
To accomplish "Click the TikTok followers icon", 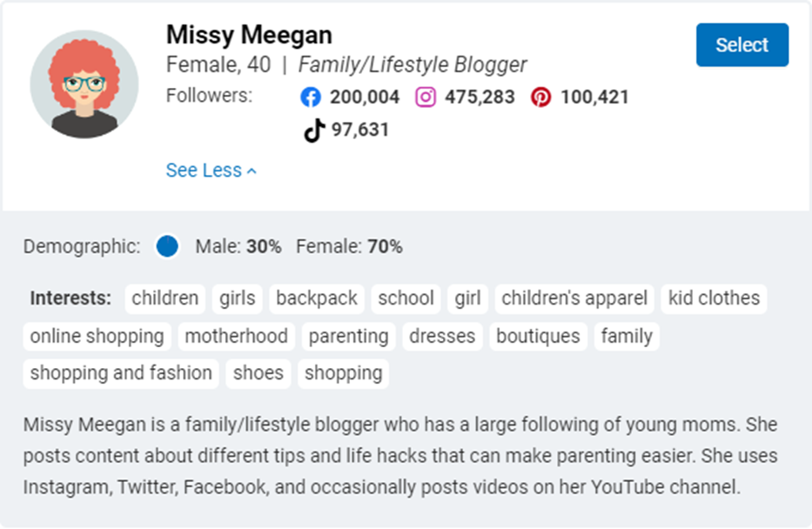I will click(x=314, y=130).
